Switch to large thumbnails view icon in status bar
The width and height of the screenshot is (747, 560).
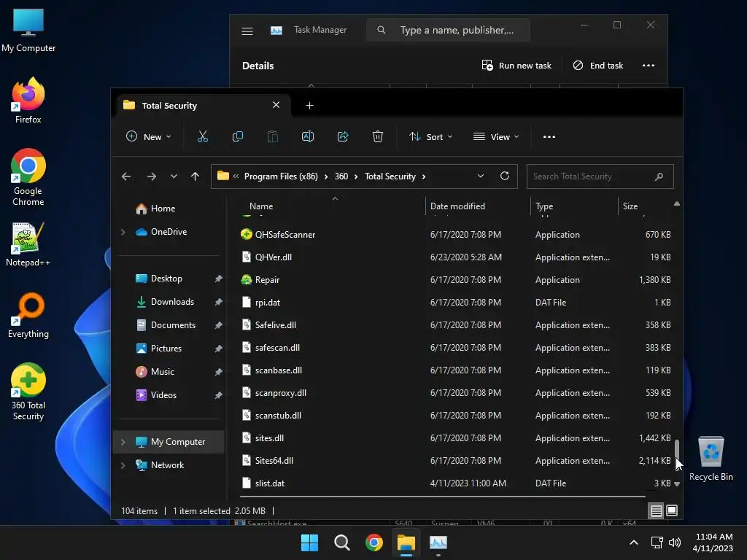(672, 511)
